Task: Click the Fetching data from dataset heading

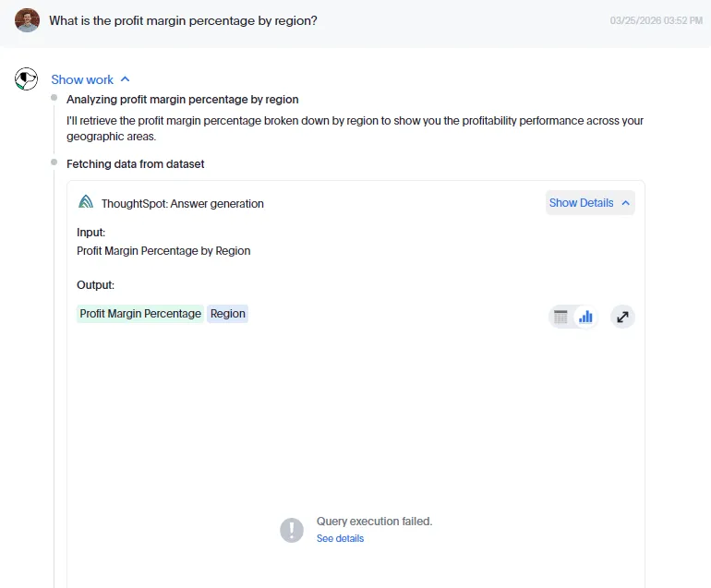Action: coord(136,164)
